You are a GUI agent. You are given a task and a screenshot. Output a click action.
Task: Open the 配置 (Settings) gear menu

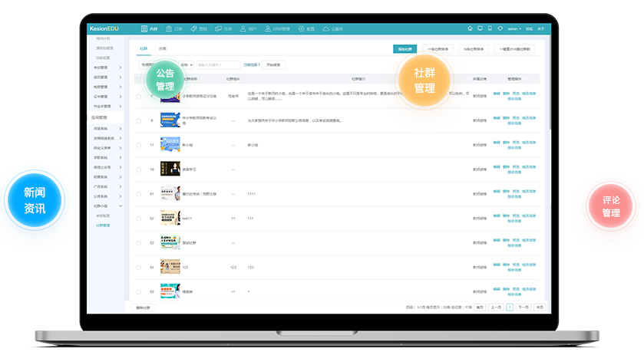tap(305, 28)
